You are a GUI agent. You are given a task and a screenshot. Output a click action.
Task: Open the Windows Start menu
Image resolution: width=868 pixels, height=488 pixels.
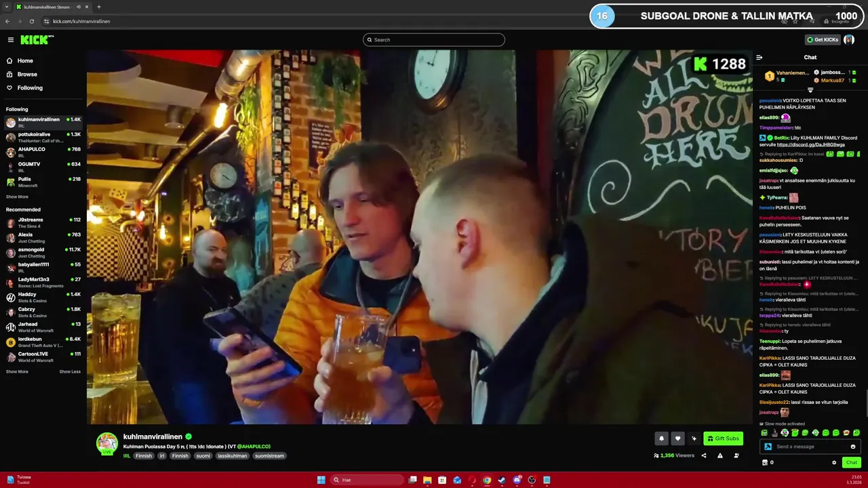[x=321, y=480]
